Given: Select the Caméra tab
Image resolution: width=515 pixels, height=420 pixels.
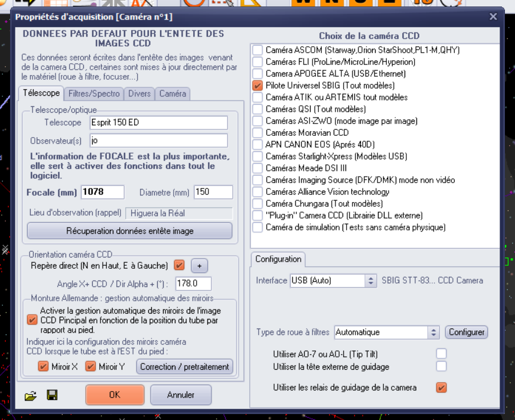Looking at the screenshot, I should [172, 93].
